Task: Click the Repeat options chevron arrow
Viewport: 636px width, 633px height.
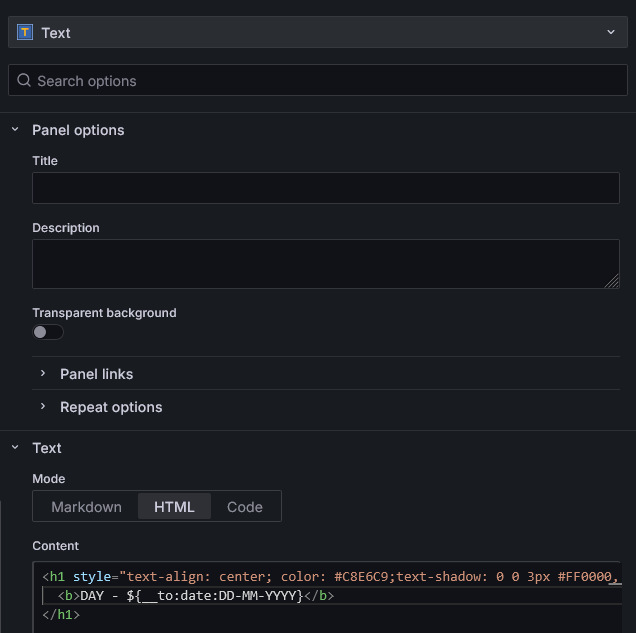Action: 43,407
